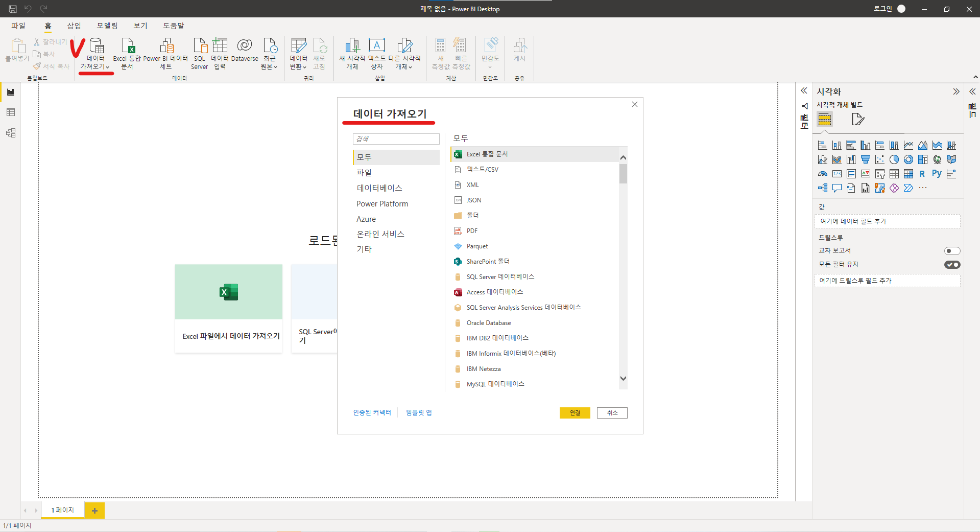Select the 1 페이지 page tab

pyautogui.click(x=62, y=511)
